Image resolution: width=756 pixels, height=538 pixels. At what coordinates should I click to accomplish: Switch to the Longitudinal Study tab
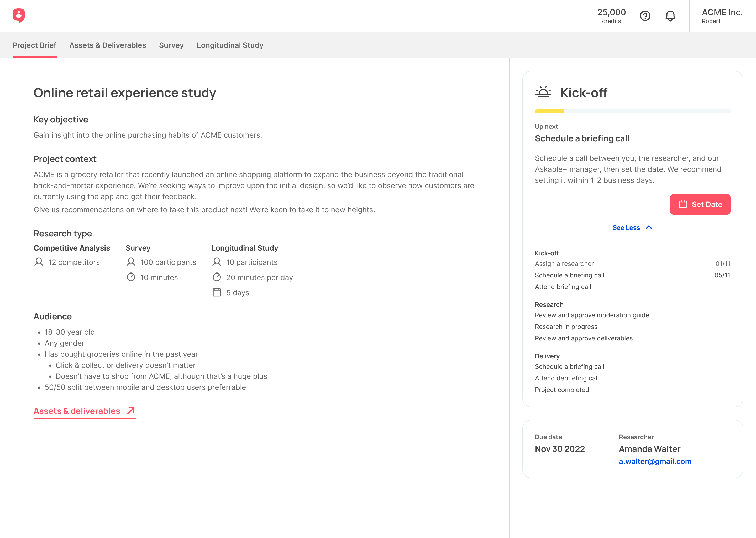[x=230, y=45]
